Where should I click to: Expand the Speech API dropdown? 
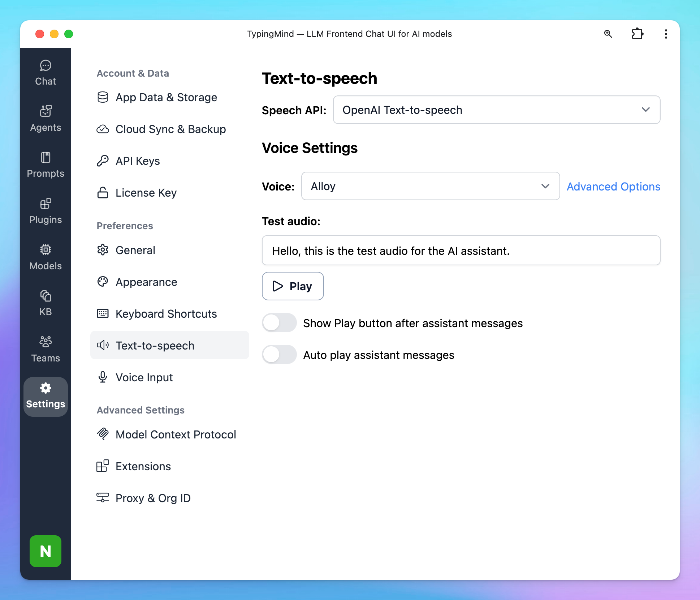tap(497, 110)
